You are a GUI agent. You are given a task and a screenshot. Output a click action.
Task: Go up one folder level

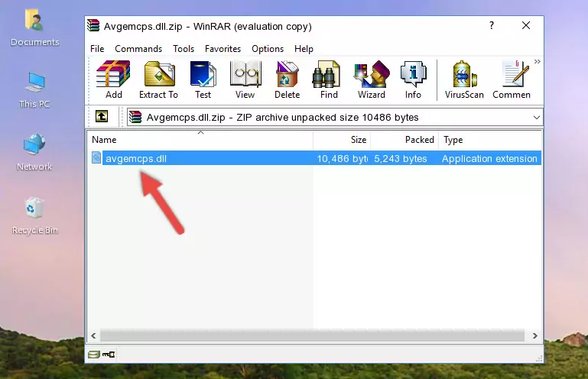[x=102, y=116]
